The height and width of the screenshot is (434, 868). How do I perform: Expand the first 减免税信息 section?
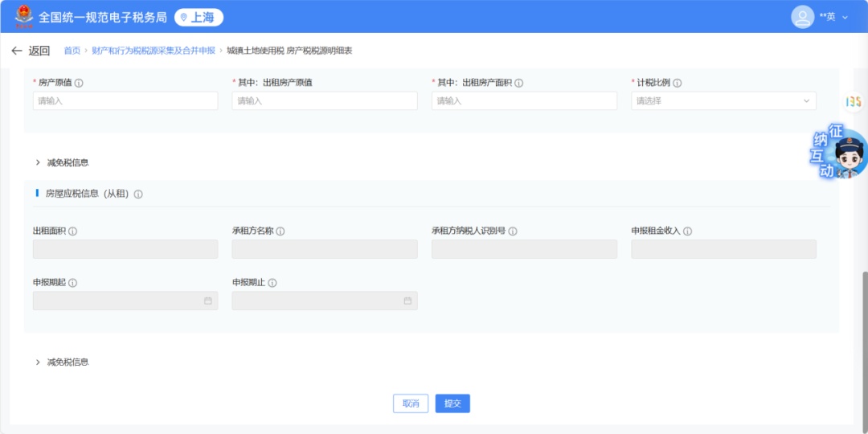pos(38,162)
